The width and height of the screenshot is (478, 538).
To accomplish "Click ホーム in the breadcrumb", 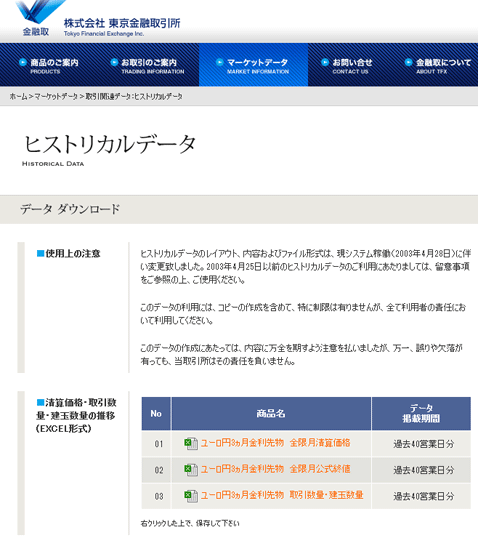I will [x=18, y=96].
